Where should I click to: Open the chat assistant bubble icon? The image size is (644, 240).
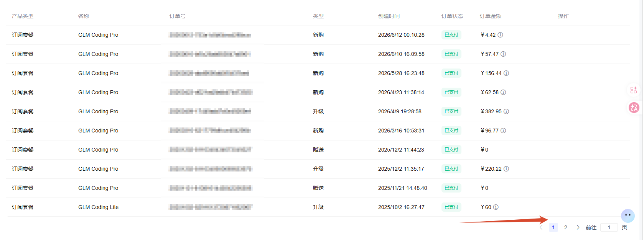(628, 216)
